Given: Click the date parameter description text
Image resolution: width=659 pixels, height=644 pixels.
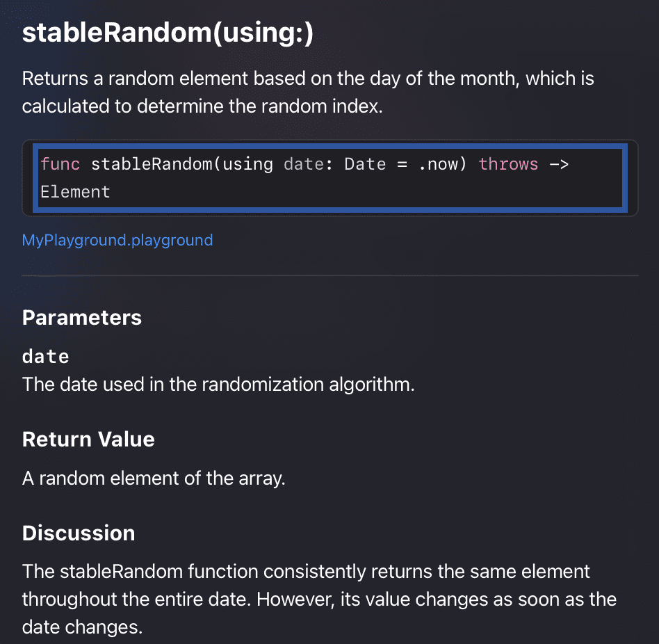Looking at the screenshot, I should [218, 384].
